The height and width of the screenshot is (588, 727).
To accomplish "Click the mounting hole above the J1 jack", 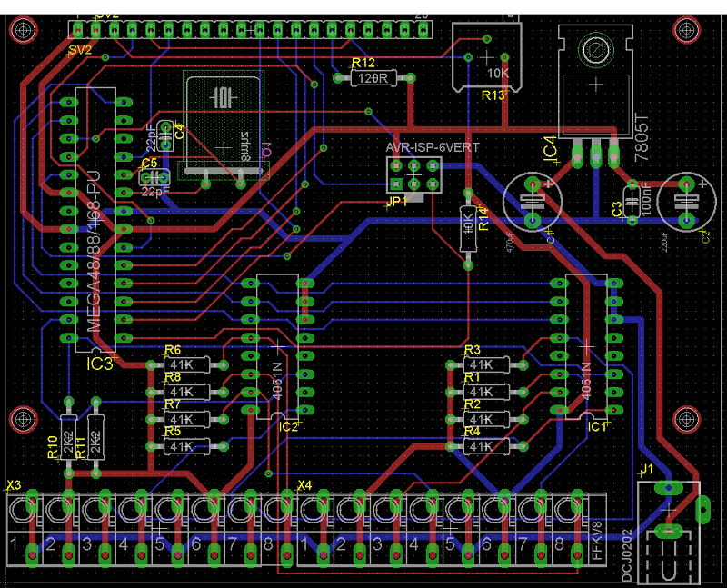I will (687, 419).
